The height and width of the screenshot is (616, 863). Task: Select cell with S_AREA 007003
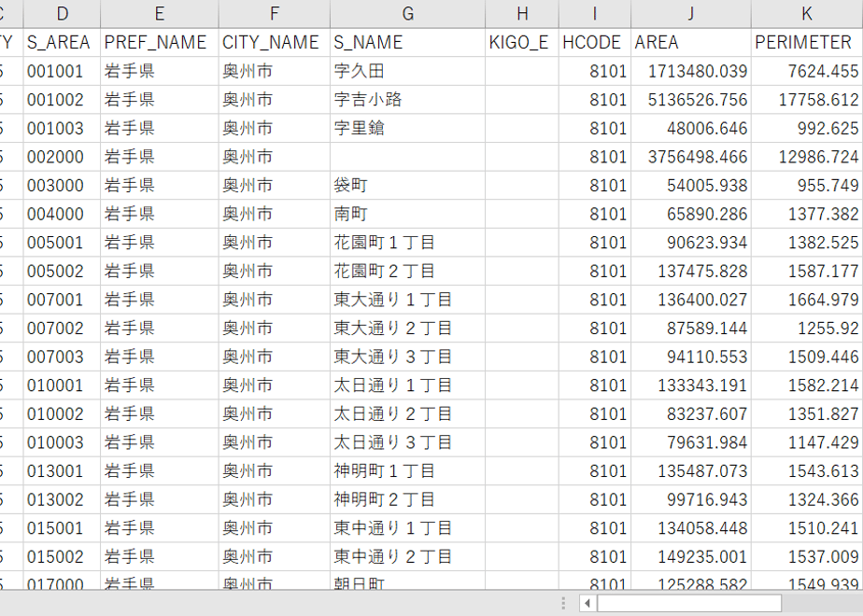(62, 357)
